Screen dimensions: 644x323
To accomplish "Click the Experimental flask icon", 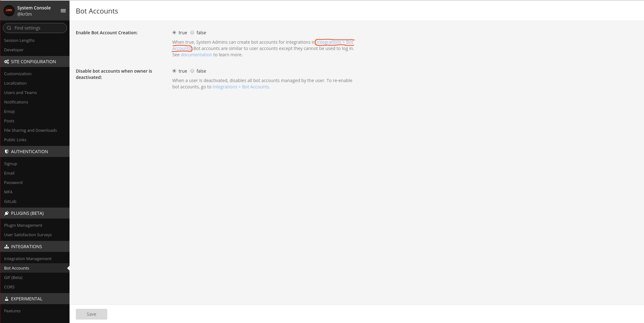I will (x=7, y=299).
